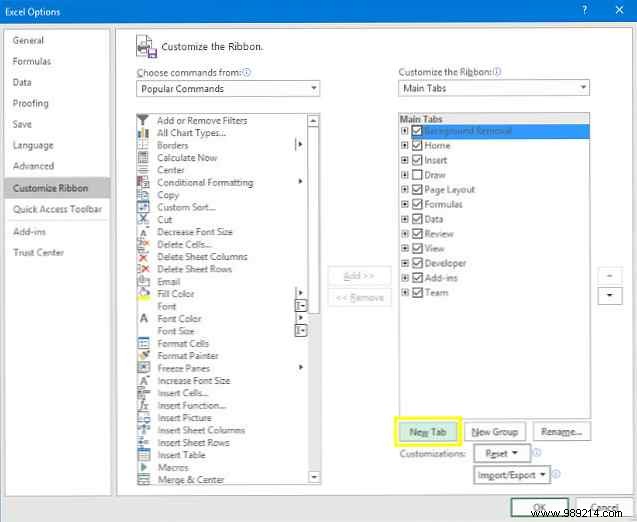Expand the Background Removal tree node

[404, 131]
